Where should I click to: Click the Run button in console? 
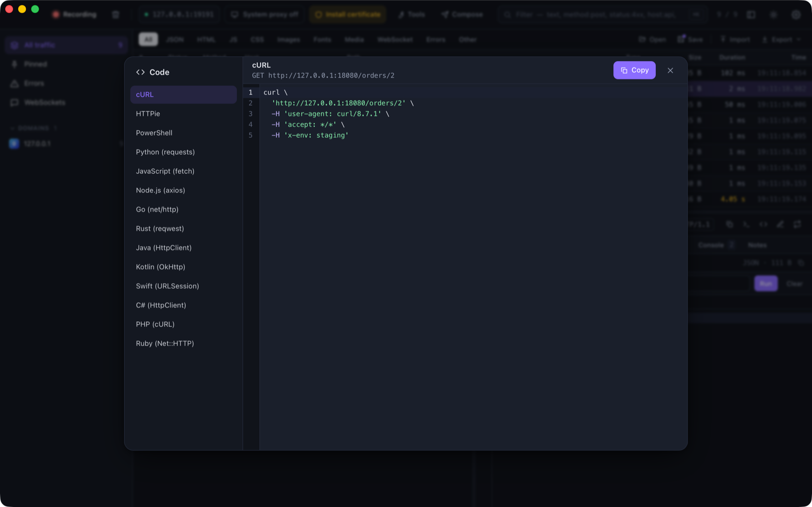pyautogui.click(x=766, y=284)
